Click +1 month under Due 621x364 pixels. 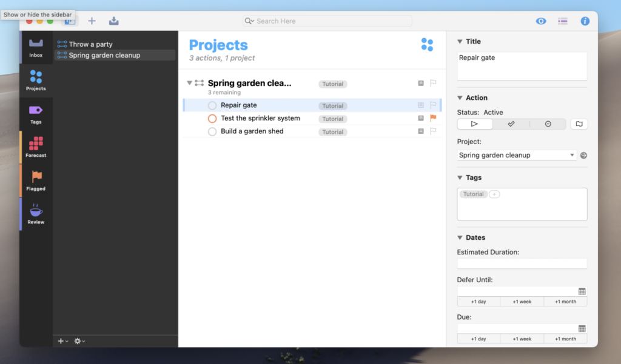tap(565, 339)
